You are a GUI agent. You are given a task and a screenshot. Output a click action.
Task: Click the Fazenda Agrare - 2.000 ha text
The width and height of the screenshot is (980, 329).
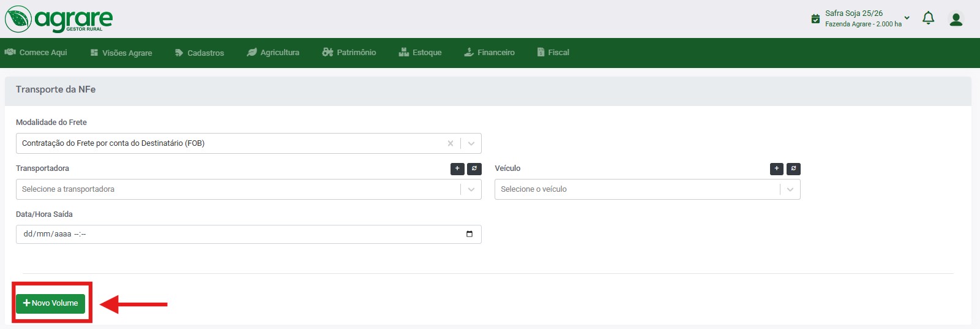click(x=863, y=24)
